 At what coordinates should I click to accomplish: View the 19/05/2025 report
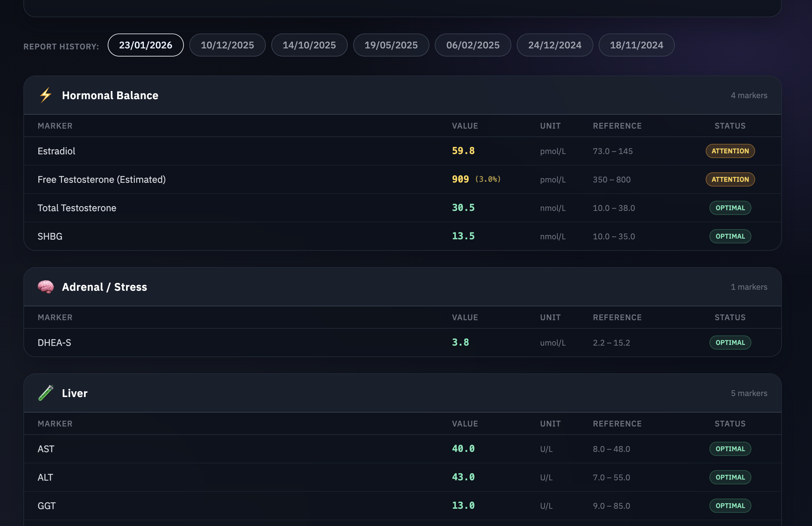391,45
